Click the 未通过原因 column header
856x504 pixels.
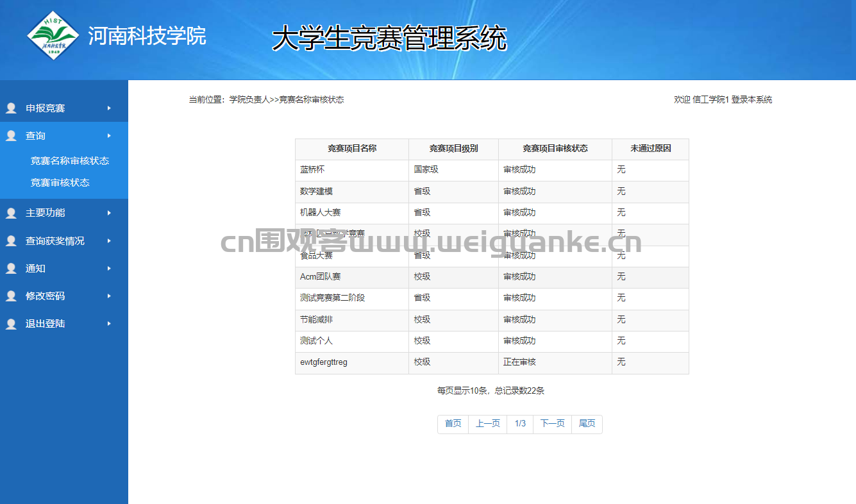651,149
